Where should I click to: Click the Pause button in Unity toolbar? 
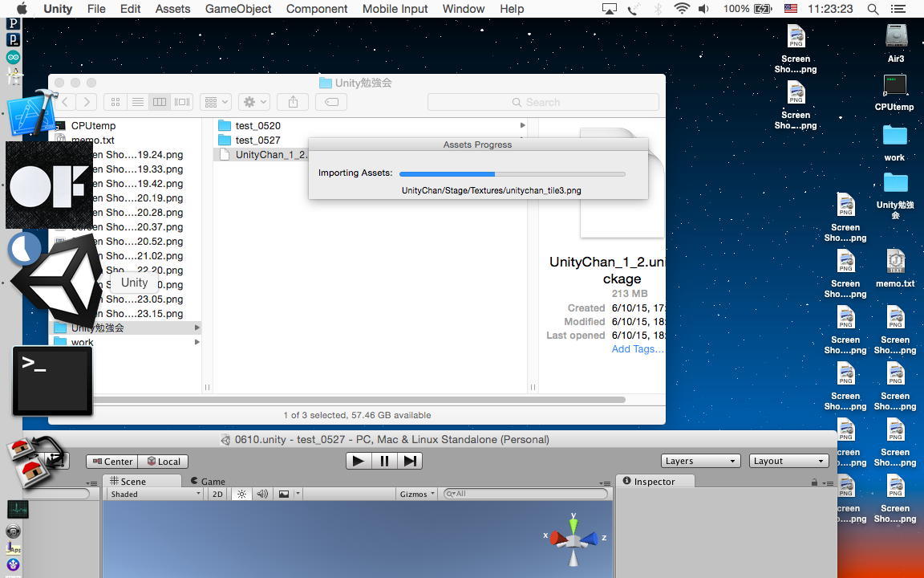coord(384,461)
